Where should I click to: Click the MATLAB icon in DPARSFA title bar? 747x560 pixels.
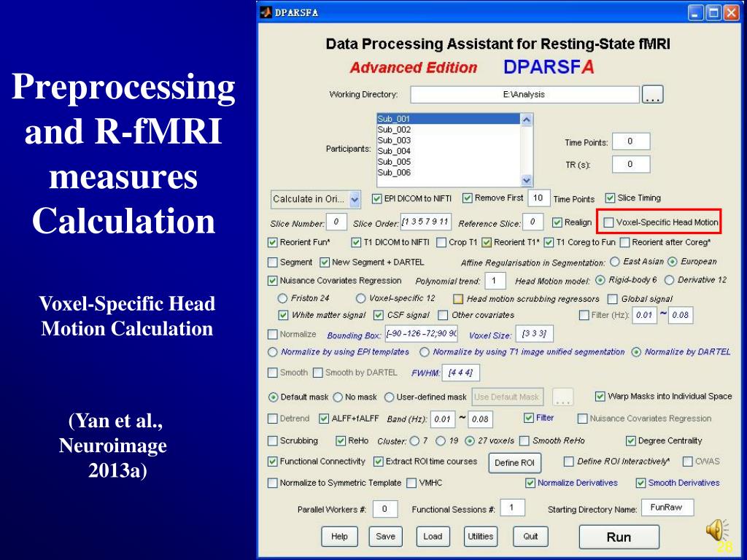point(266,12)
